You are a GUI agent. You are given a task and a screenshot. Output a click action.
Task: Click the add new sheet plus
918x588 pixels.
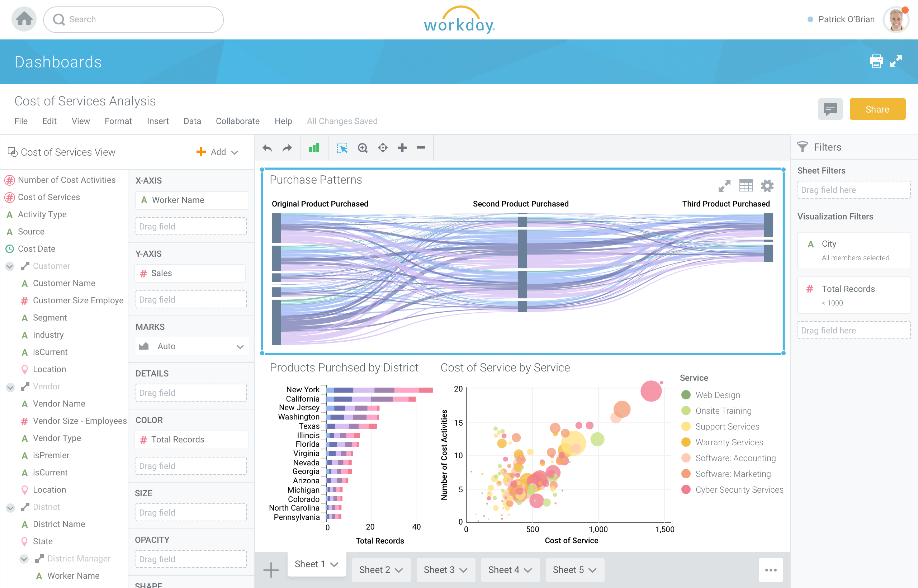[271, 570]
